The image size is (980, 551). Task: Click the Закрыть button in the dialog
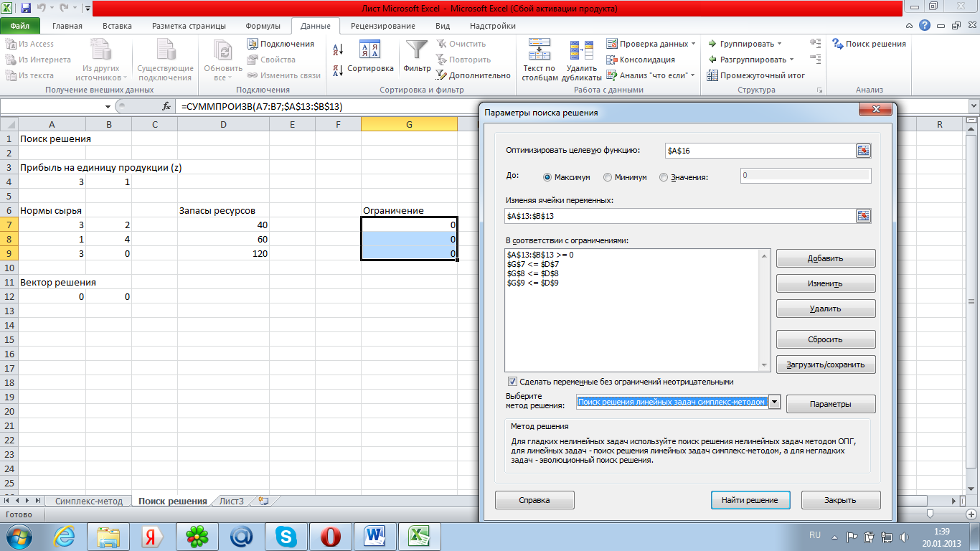(x=841, y=500)
